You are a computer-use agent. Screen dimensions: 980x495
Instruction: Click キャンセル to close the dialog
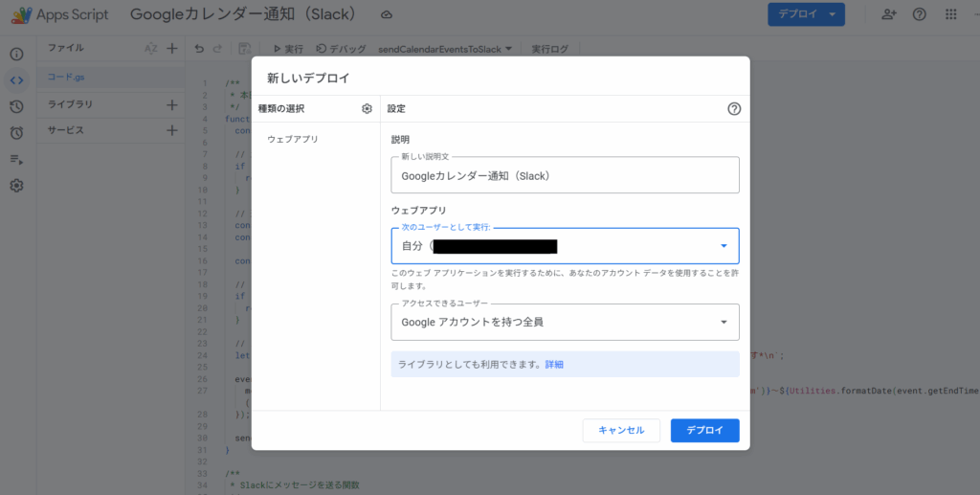pos(621,431)
